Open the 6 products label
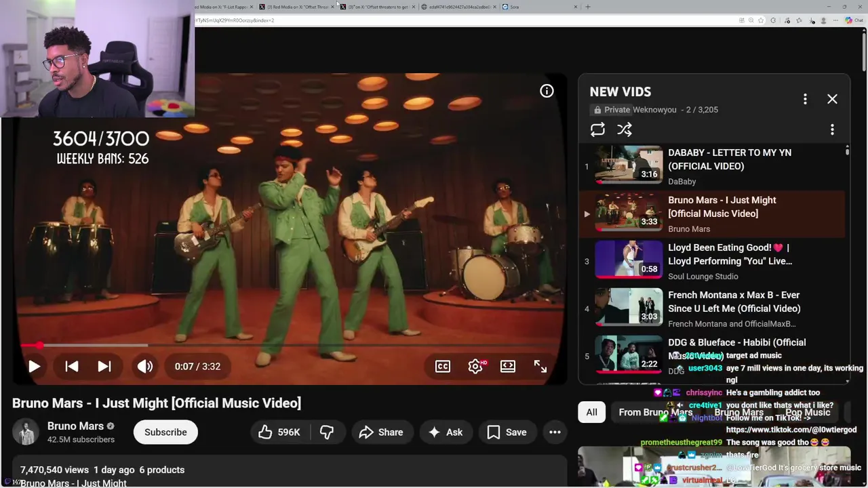The width and height of the screenshot is (868, 488). tap(162, 470)
